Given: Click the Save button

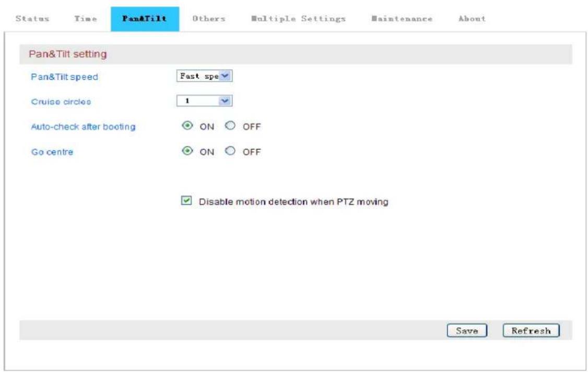Looking at the screenshot, I should pyautogui.click(x=467, y=331).
